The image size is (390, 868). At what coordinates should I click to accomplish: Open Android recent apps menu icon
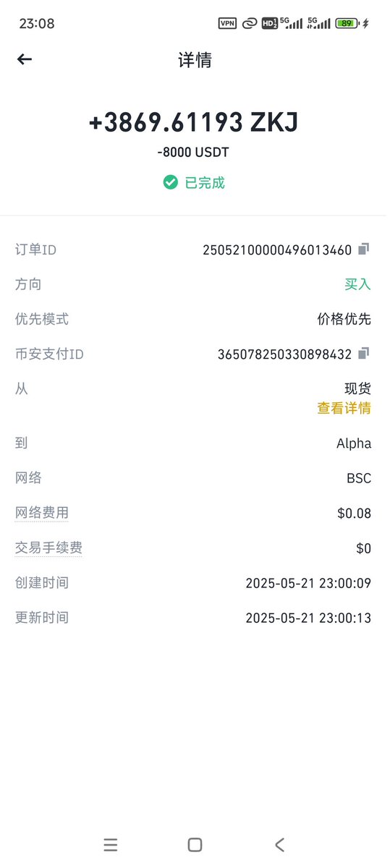click(110, 844)
